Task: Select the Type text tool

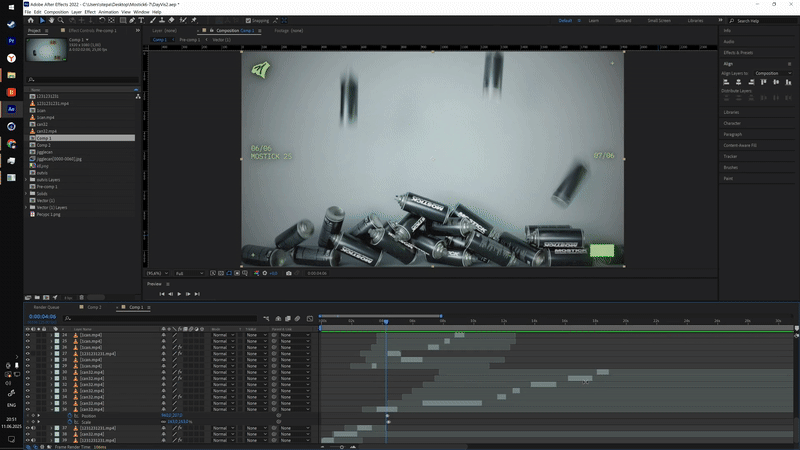Action: 141,20
